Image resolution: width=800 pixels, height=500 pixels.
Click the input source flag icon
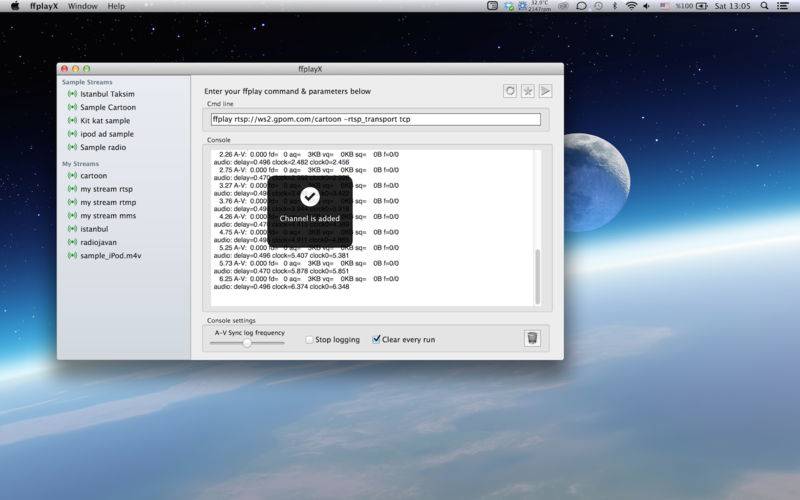pos(665,6)
